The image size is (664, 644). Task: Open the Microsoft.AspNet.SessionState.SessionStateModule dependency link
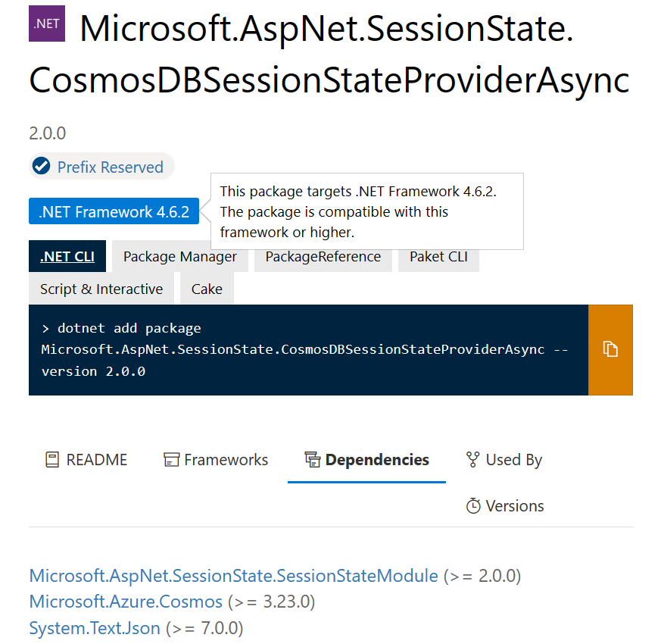click(233, 576)
